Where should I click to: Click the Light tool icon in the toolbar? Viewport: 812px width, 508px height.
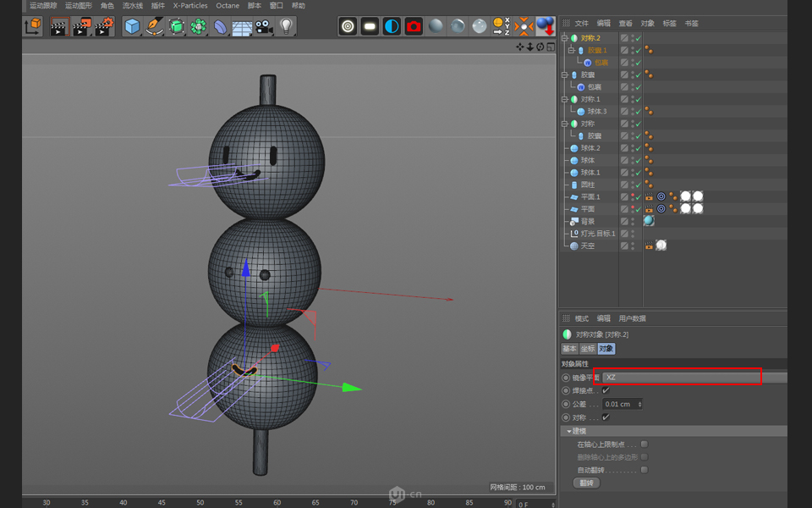tap(287, 26)
